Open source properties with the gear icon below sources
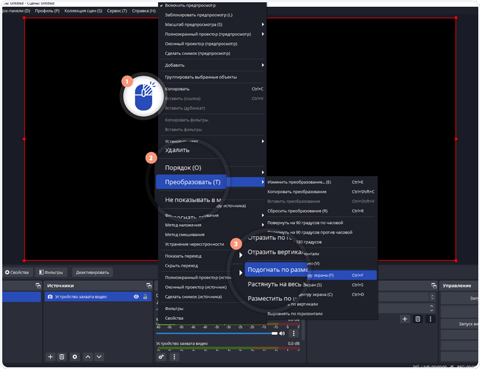This screenshot has width=480, height=369. tap(75, 357)
